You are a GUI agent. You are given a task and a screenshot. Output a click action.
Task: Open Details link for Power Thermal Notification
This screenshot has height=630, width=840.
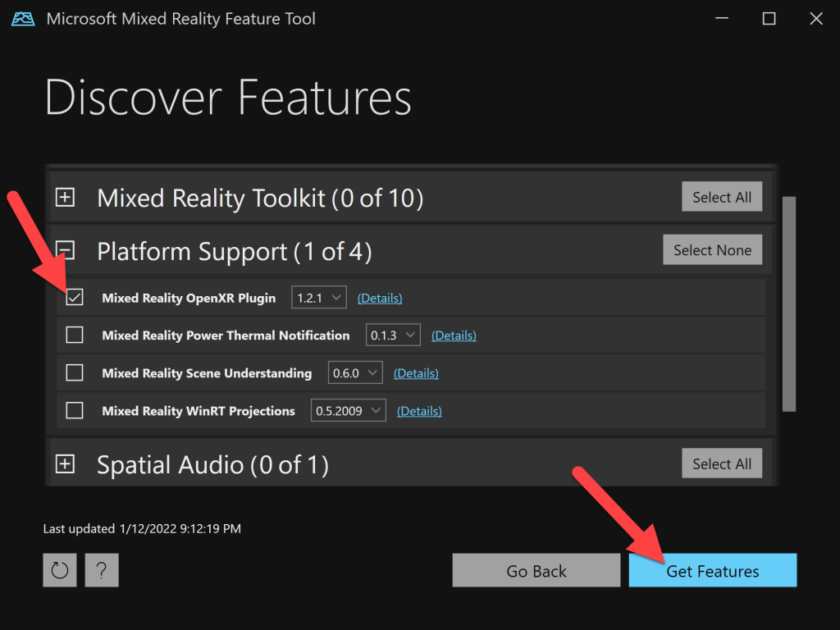(x=454, y=336)
